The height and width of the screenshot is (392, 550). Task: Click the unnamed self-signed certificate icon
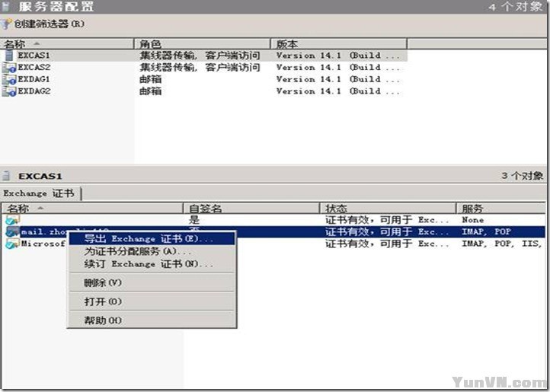(x=12, y=220)
